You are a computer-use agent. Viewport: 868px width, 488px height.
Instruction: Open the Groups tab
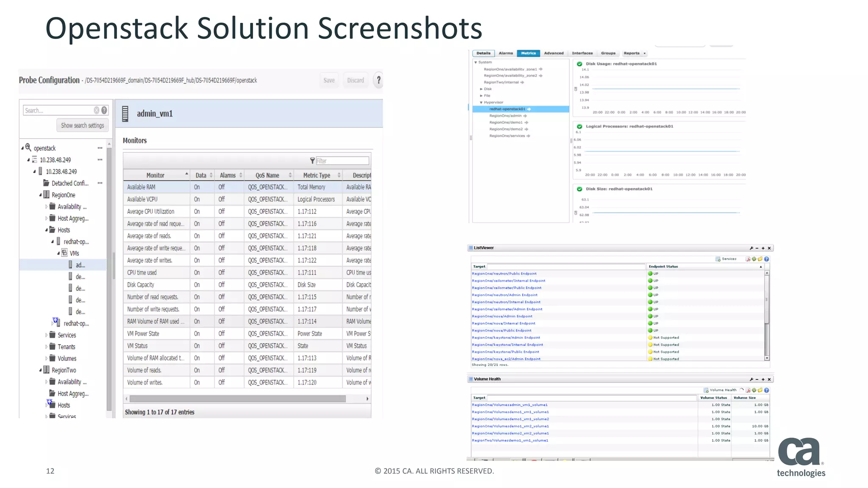click(x=608, y=53)
